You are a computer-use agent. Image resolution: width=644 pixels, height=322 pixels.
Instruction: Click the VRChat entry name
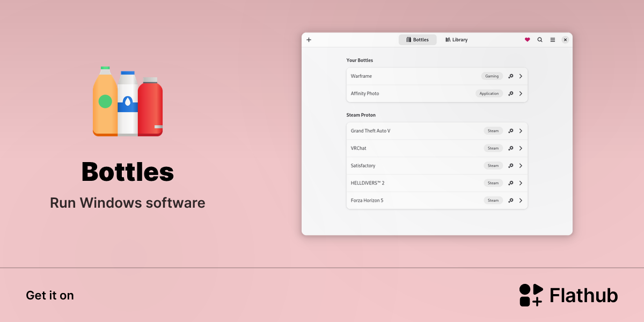[358, 148]
